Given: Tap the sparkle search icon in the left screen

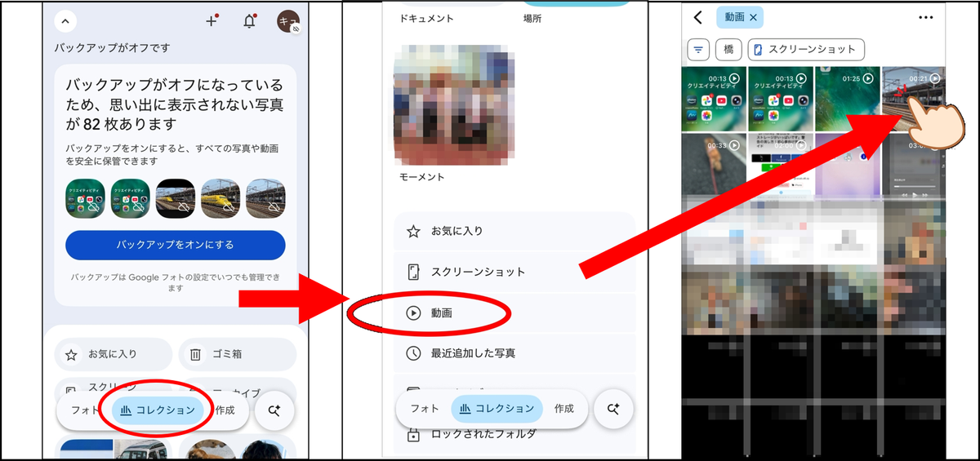Looking at the screenshot, I should coord(274,410).
